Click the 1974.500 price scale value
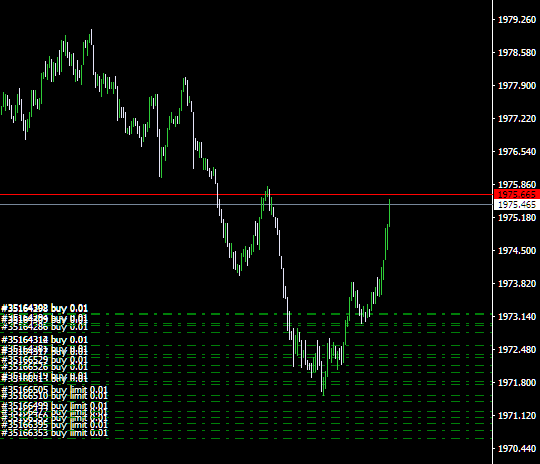Viewport: 540px width, 464px height. (517, 250)
